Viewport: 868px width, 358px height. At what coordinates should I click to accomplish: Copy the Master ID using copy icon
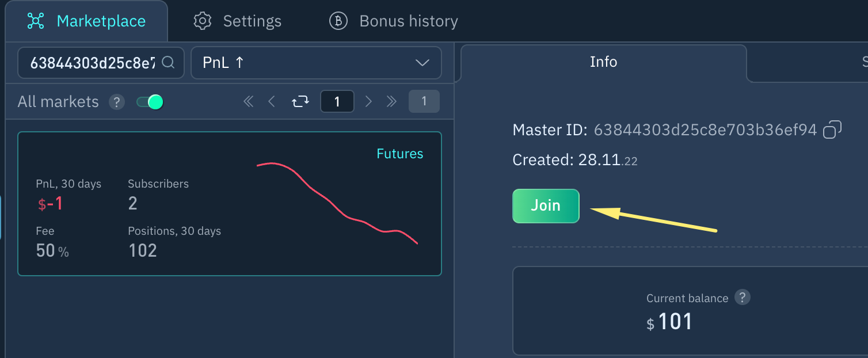832,130
